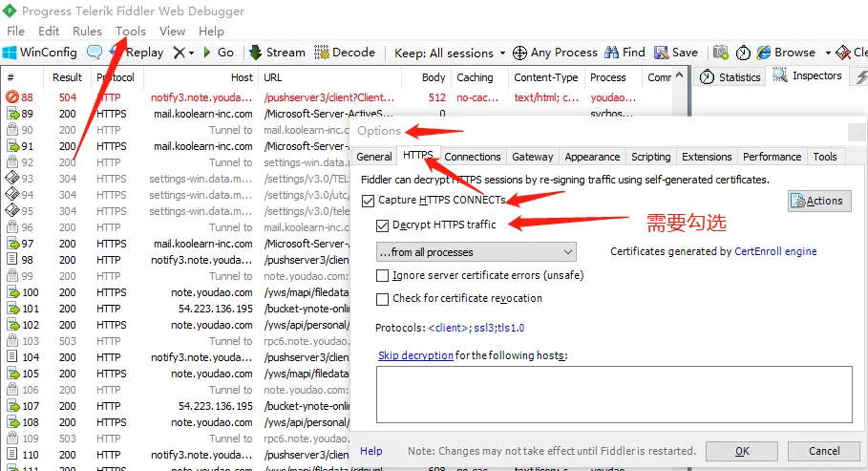Click the WinConfig toolbar button
This screenshot has width=868, height=471.
coord(40,53)
